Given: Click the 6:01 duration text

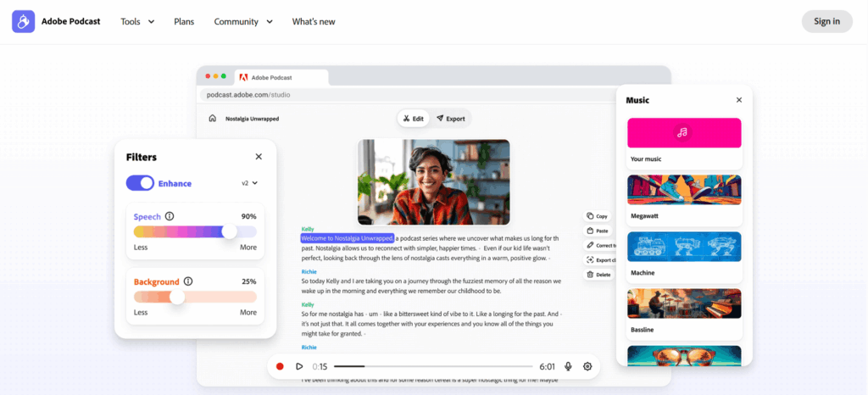Looking at the screenshot, I should pos(547,366).
